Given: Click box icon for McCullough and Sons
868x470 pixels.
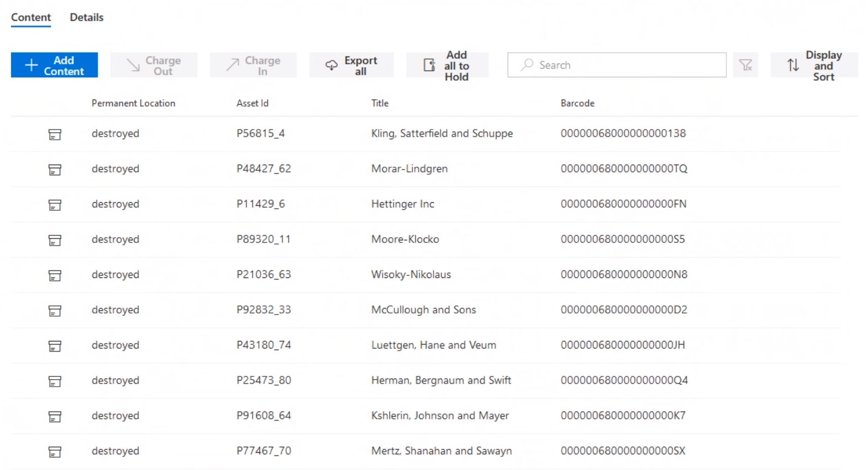Looking at the screenshot, I should 55,310.
